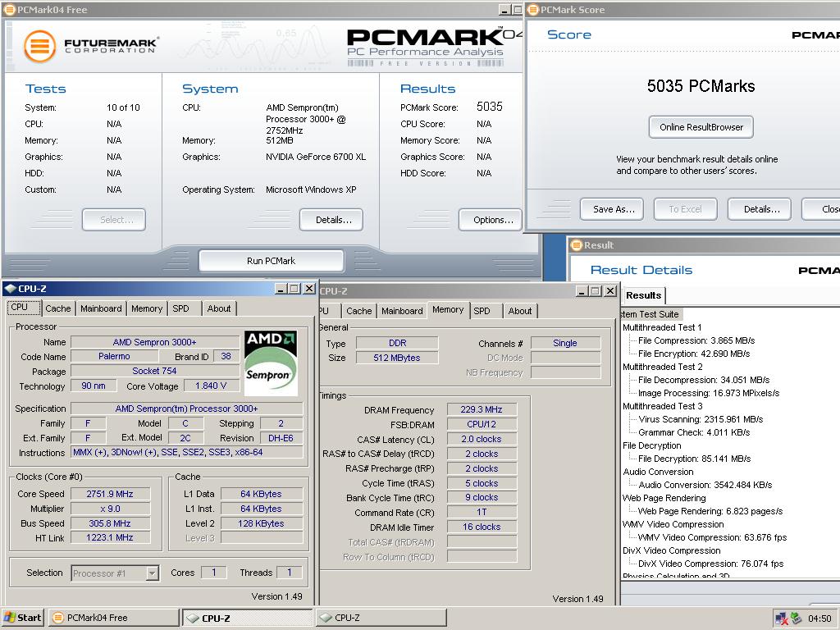Switch to PCMark04 Free in the taskbar
The width and height of the screenshot is (840, 630).
point(113,618)
